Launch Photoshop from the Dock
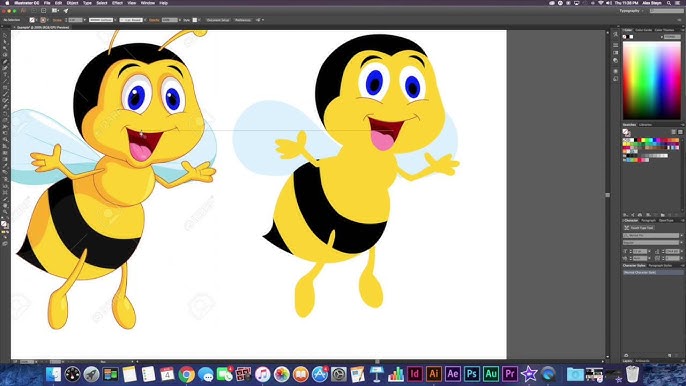Viewport: 686px width, 386px height. tap(472, 374)
